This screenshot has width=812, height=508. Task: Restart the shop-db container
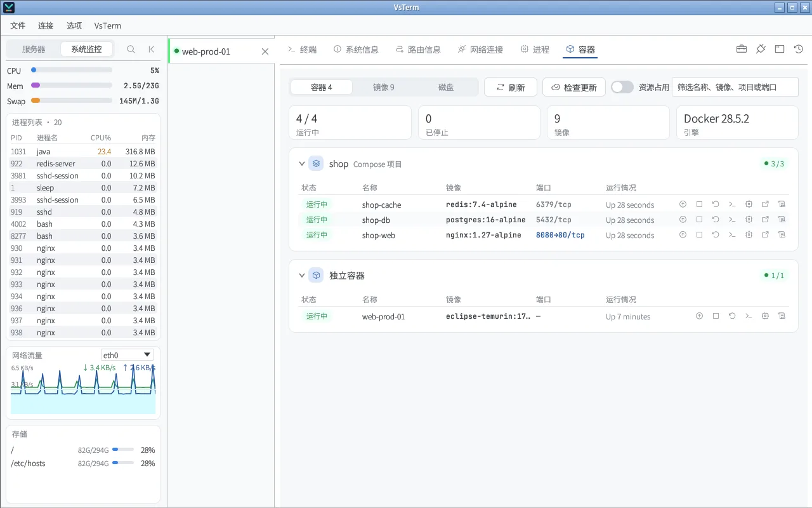coord(716,220)
